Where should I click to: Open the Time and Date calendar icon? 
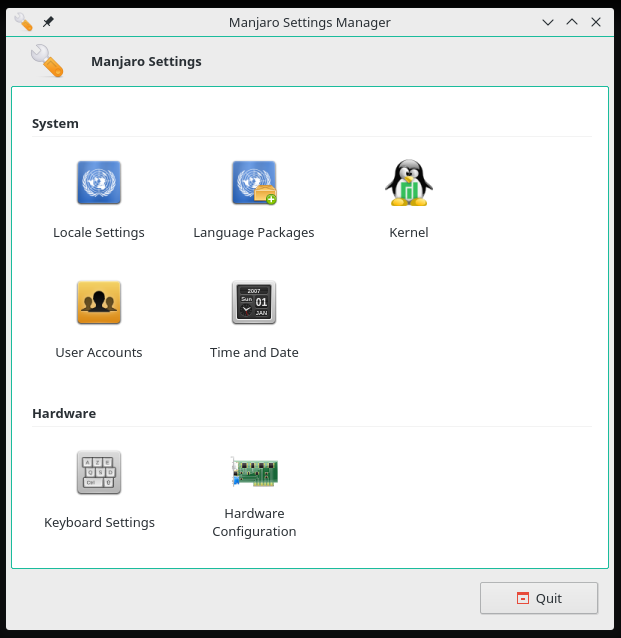(254, 302)
